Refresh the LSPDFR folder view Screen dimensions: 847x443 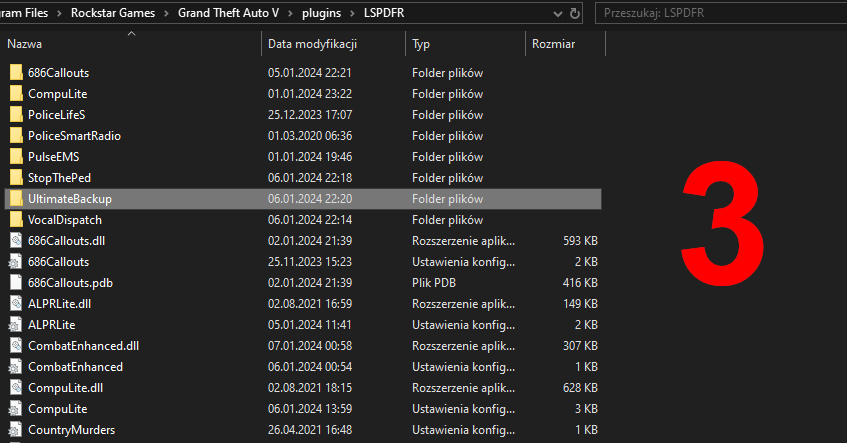[575, 13]
